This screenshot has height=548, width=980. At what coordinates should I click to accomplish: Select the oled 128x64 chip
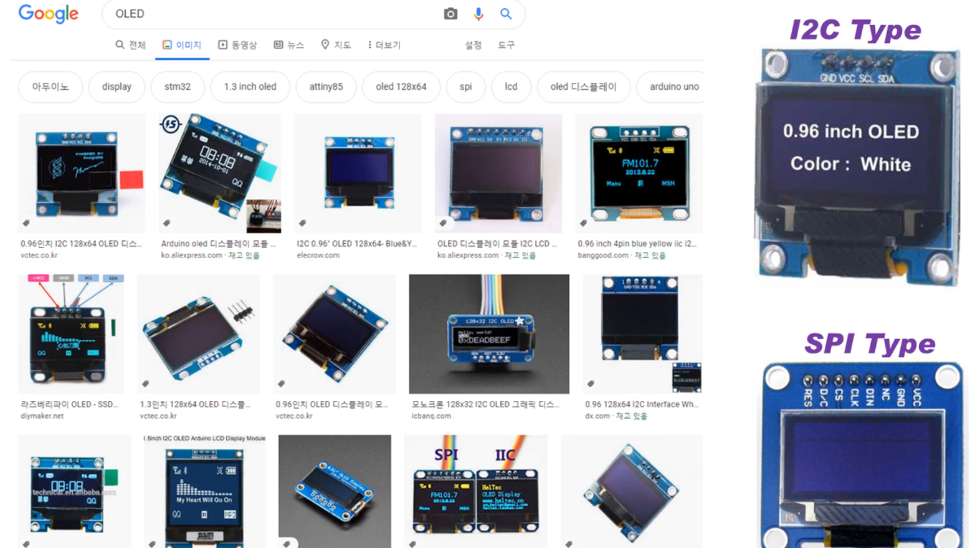click(x=401, y=87)
